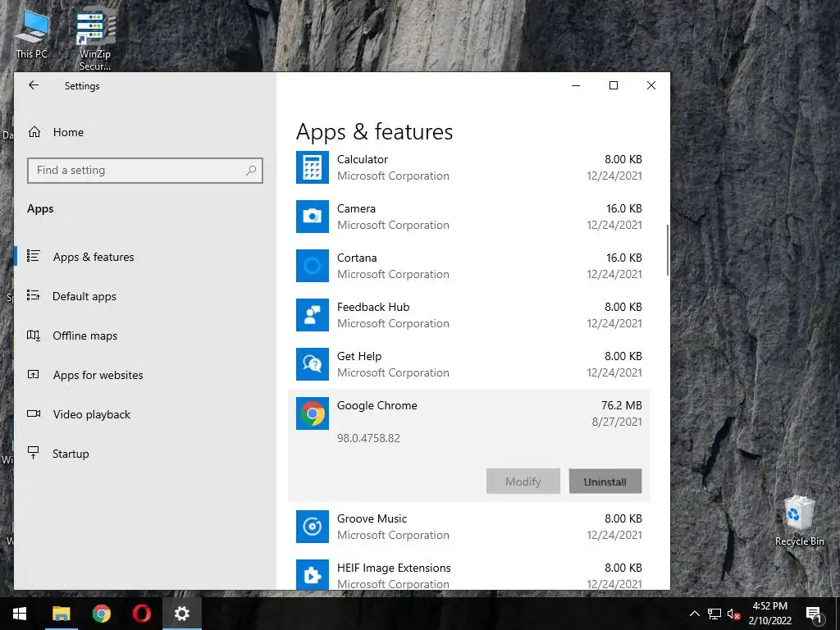Viewport: 840px width, 630px height.
Task: Click the Apps section header in the sidebar
Action: pos(40,209)
